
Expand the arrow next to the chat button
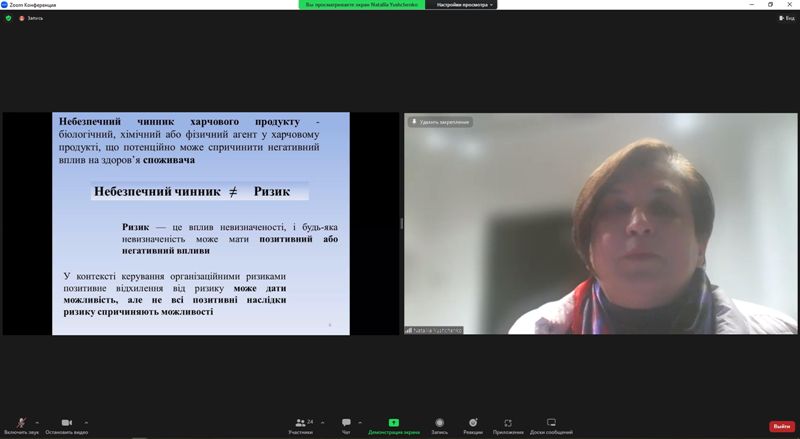(360, 423)
